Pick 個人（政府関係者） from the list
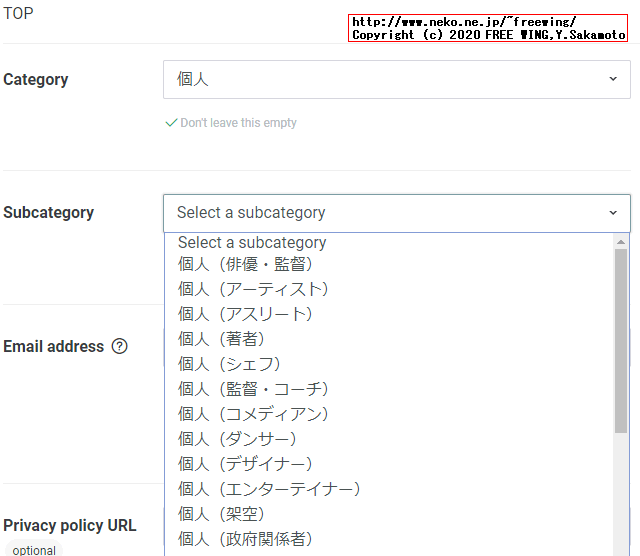Image resolution: width=640 pixels, height=556 pixels. click(x=389, y=539)
